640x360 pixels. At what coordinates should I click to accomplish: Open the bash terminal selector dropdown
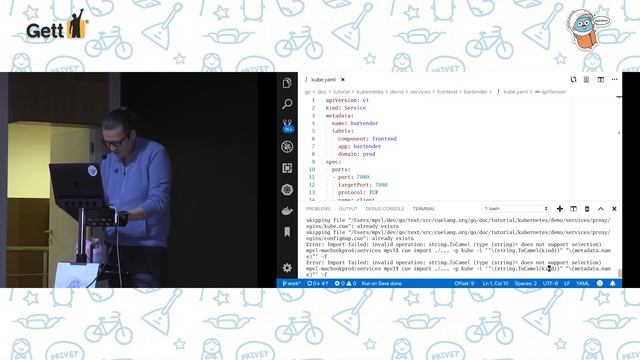coord(516,209)
